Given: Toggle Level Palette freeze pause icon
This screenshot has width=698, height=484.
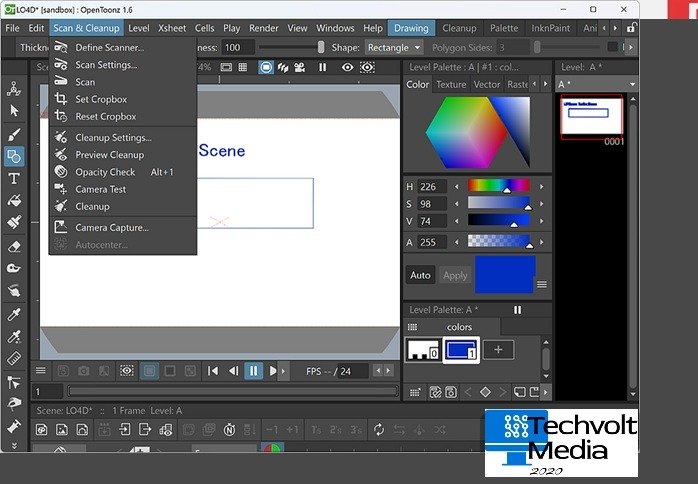Looking at the screenshot, I should point(517,309).
